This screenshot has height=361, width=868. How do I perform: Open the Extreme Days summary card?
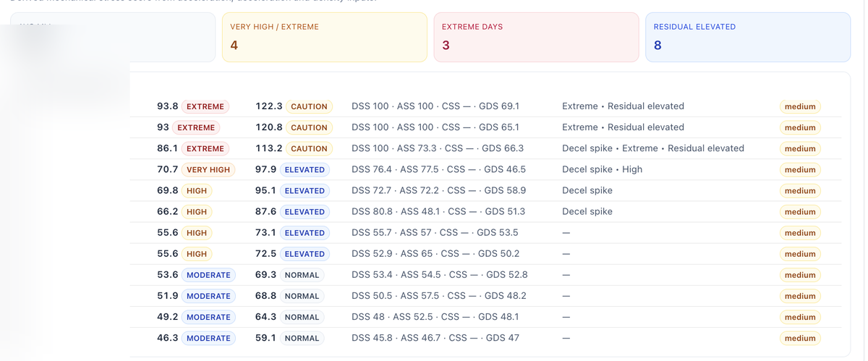(x=536, y=37)
